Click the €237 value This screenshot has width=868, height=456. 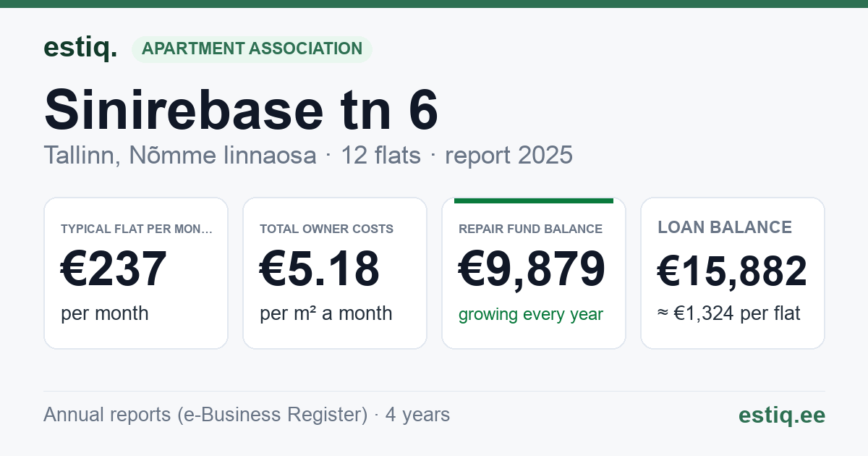tap(114, 269)
